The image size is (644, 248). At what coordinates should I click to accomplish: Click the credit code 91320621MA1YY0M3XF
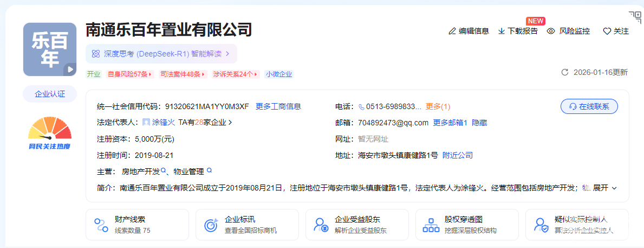pos(207,106)
